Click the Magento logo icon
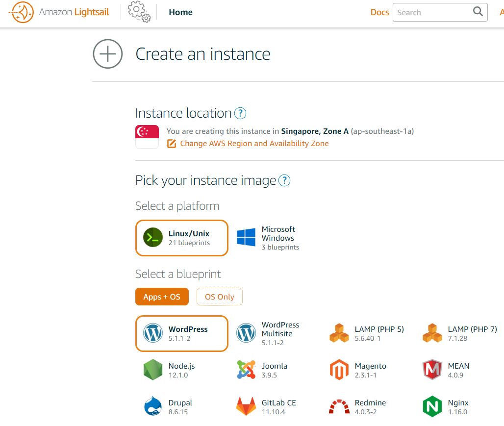504x426 pixels. (339, 370)
